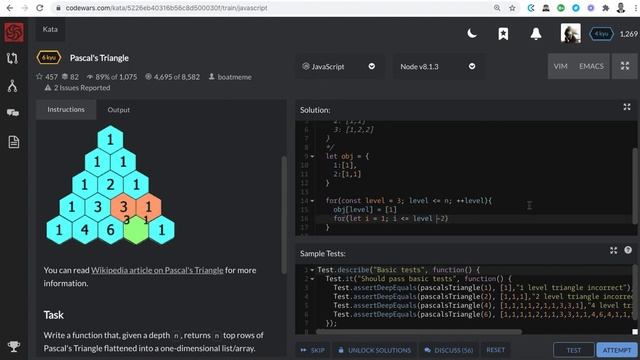Click the browser back arrow
The width and height of the screenshot is (640, 360).
tap(10, 8)
